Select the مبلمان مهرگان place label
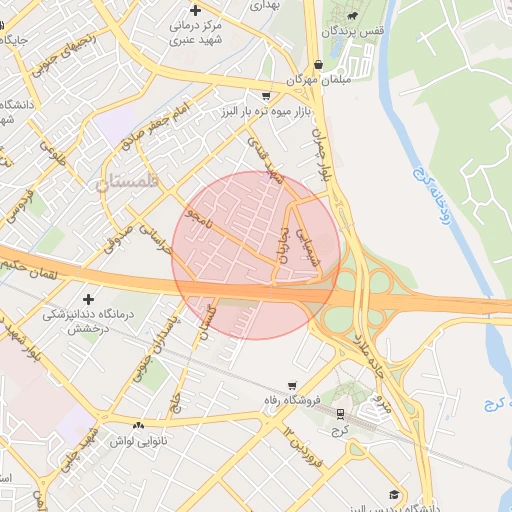The height and width of the screenshot is (512, 512). [x=319, y=80]
